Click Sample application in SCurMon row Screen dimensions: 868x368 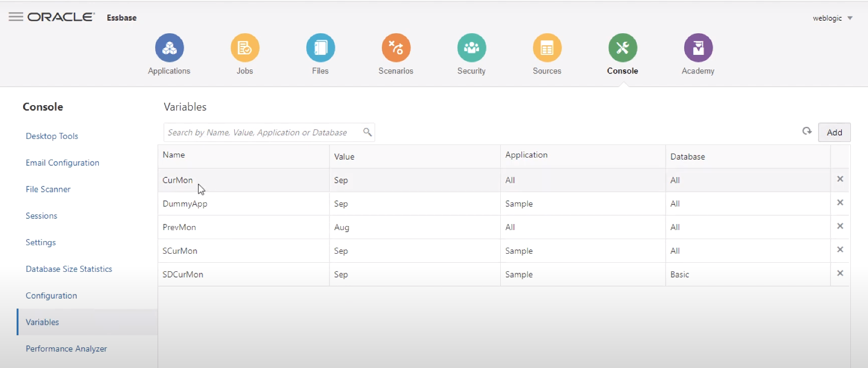(519, 251)
